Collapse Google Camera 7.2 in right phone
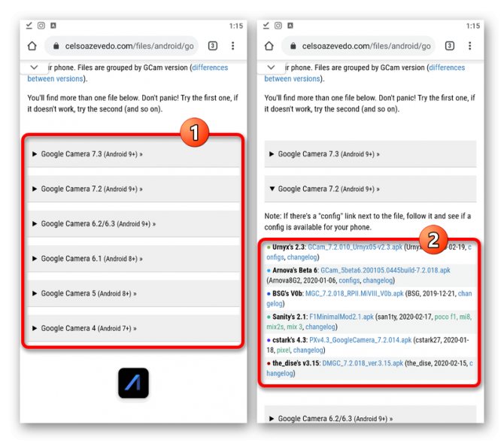The width and height of the screenshot is (504, 443). [x=370, y=189]
